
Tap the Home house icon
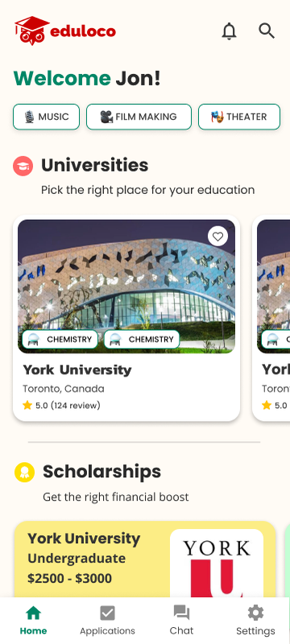(x=34, y=613)
